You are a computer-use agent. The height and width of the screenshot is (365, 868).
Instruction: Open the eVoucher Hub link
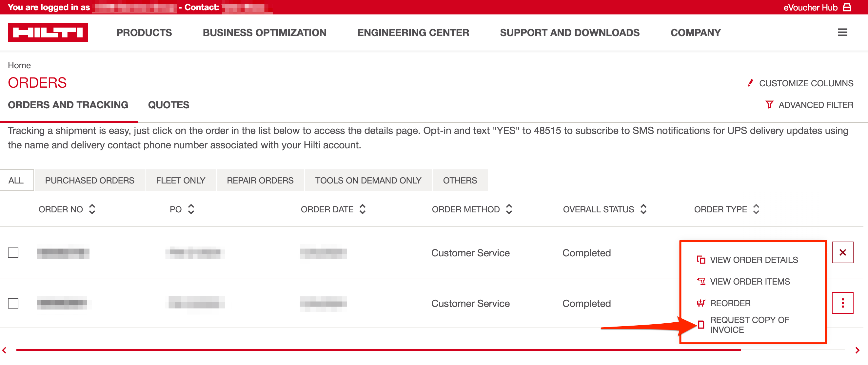click(810, 8)
